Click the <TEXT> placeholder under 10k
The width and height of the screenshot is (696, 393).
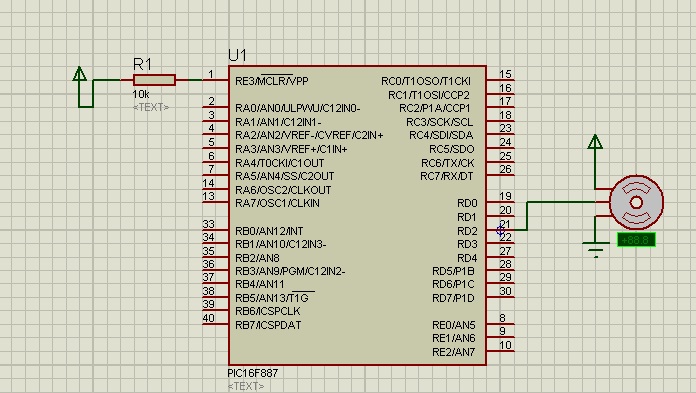click(151, 107)
